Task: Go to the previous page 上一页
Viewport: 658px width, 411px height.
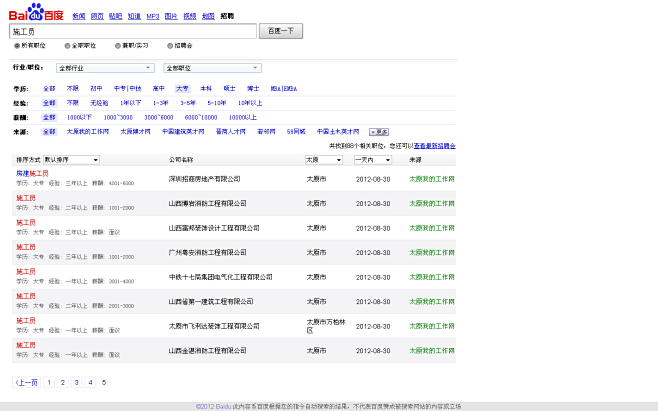Action: click(26, 382)
